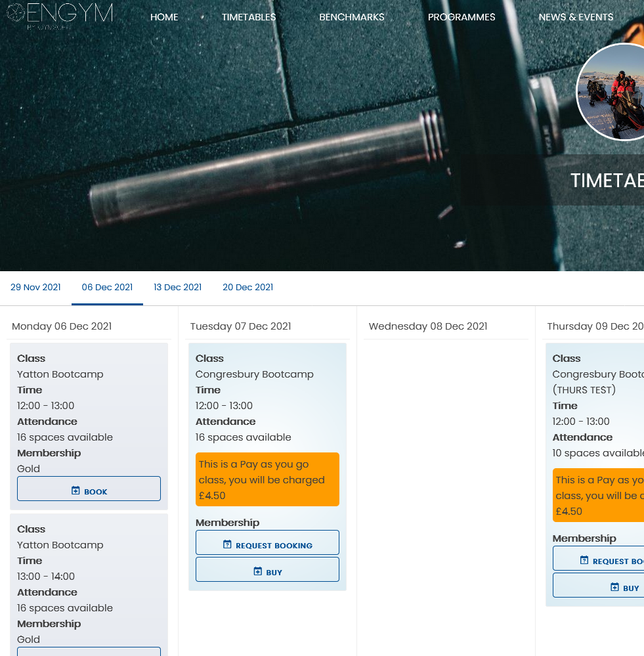Click calendar icon on Monday 12:00 Book button
The height and width of the screenshot is (656, 644).
[75, 491]
